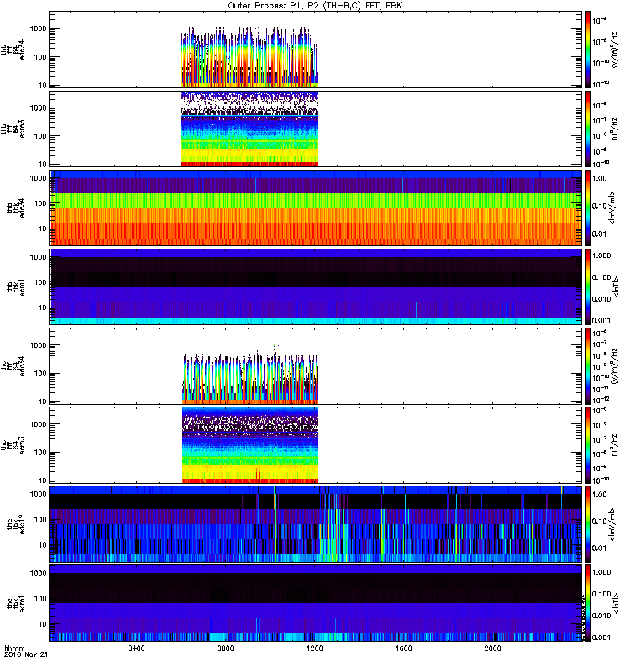Click the 1600 time axis label
The image size is (630, 672).
(404, 648)
